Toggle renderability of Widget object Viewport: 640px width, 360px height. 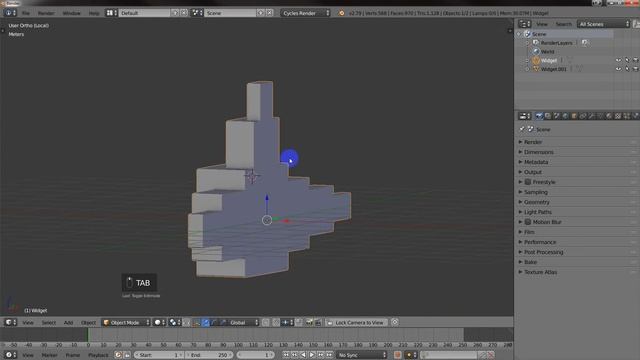[636, 60]
